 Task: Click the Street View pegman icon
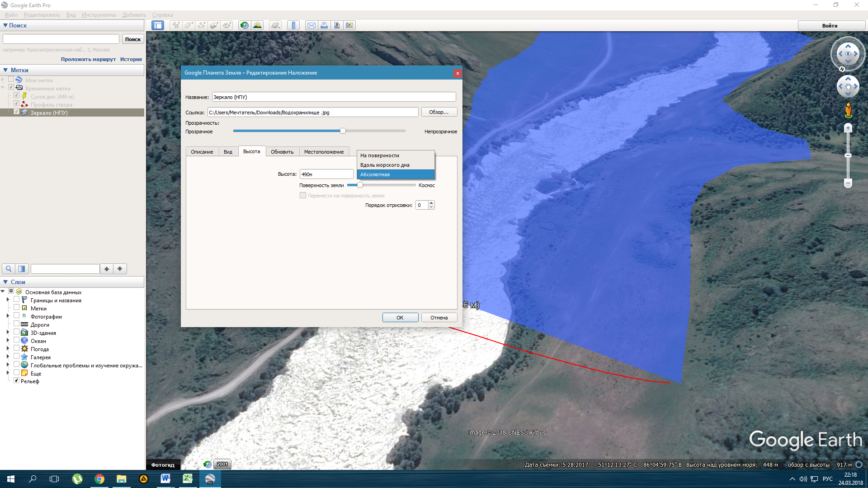pyautogui.click(x=848, y=111)
